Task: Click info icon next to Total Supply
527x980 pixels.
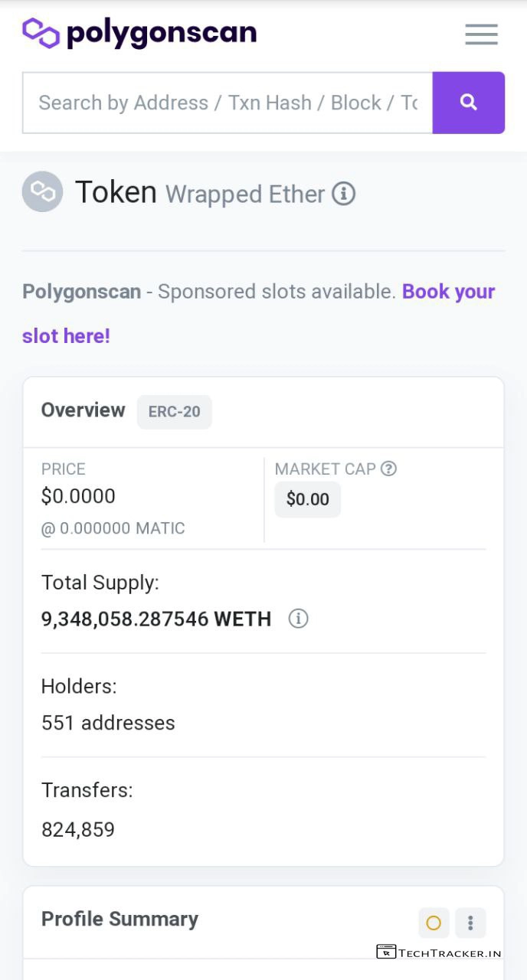Action: click(298, 619)
